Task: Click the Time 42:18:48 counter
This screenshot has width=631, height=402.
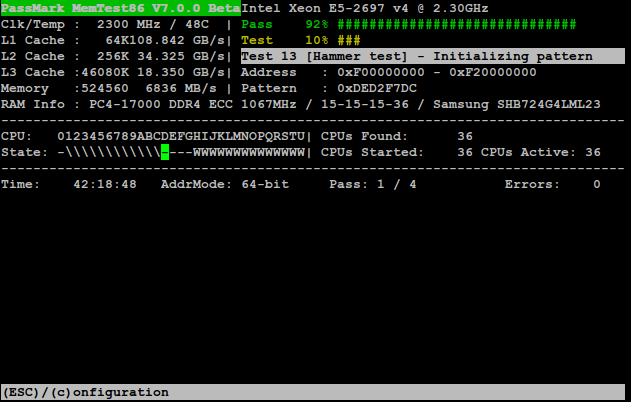Action: tap(69, 184)
